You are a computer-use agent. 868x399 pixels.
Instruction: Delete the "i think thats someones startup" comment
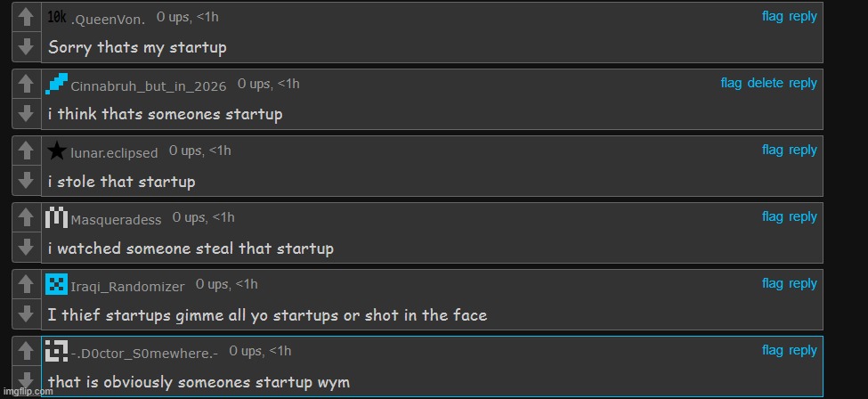point(765,83)
